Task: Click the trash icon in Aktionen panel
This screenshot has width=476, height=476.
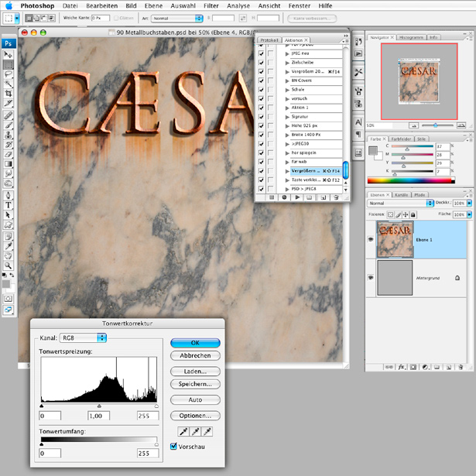Action: pyautogui.click(x=337, y=197)
